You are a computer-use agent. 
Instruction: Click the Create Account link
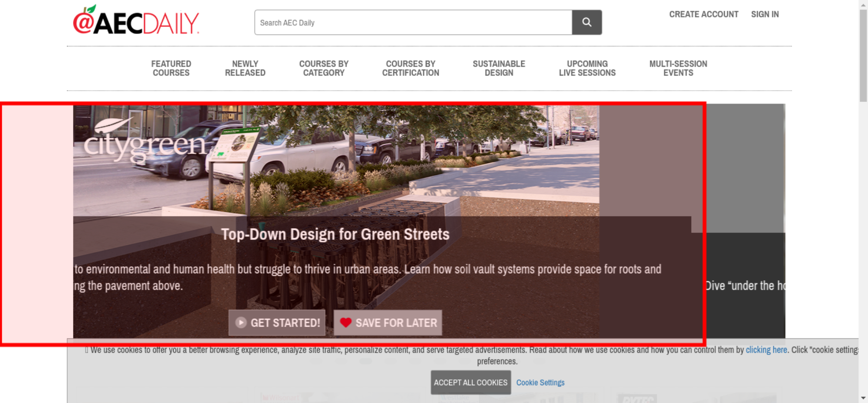click(704, 14)
